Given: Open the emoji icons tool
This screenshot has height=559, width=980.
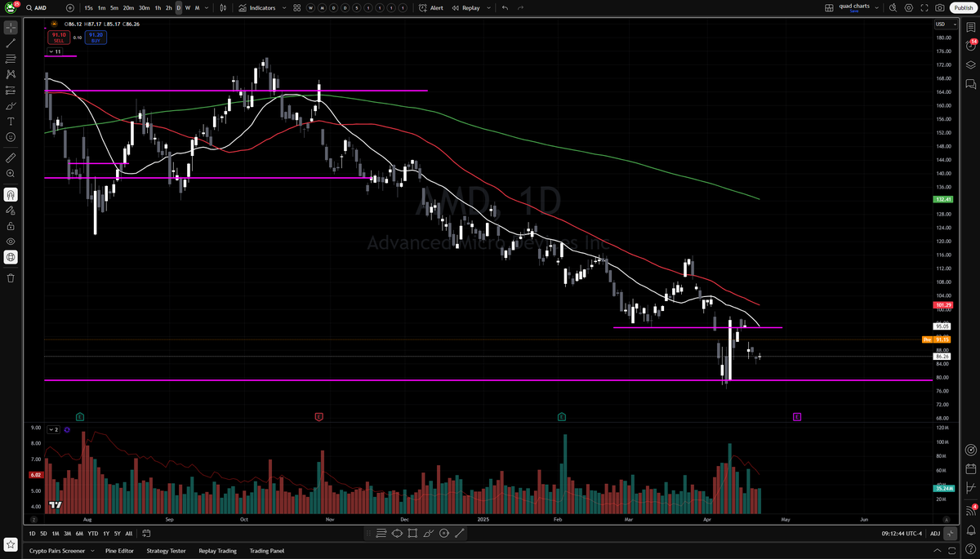Looking at the screenshot, I should (x=11, y=137).
